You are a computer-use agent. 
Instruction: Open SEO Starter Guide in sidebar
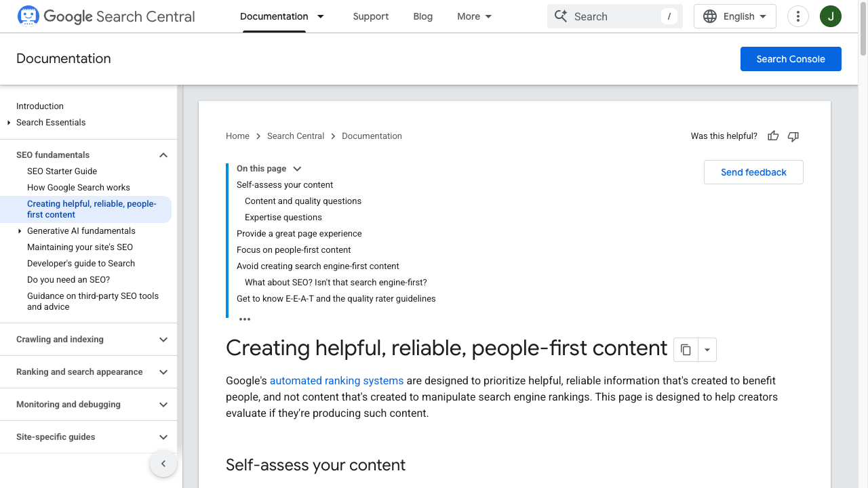[x=62, y=171]
